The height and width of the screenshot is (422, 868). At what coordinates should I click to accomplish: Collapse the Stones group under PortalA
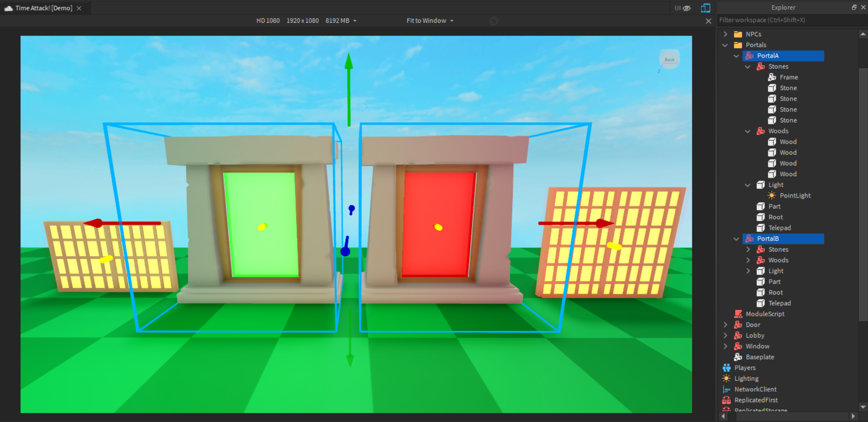pyautogui.click(x=748, y=67)
